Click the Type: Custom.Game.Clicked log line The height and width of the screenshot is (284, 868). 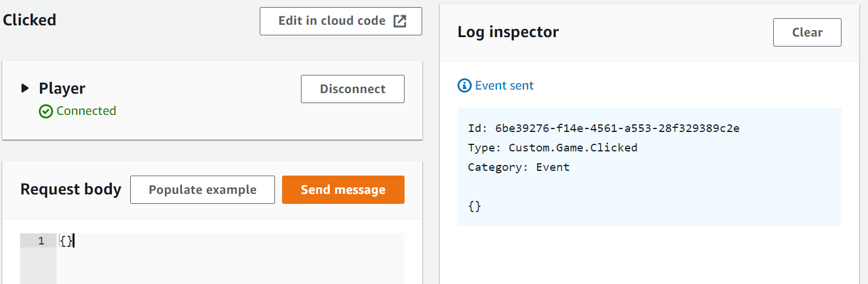click(x=552, y=147)
